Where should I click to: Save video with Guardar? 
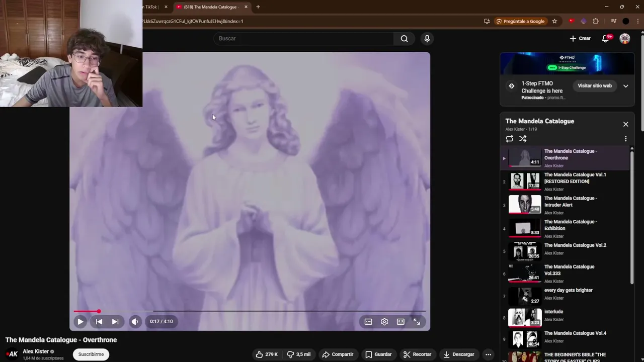tap(378, 354)
